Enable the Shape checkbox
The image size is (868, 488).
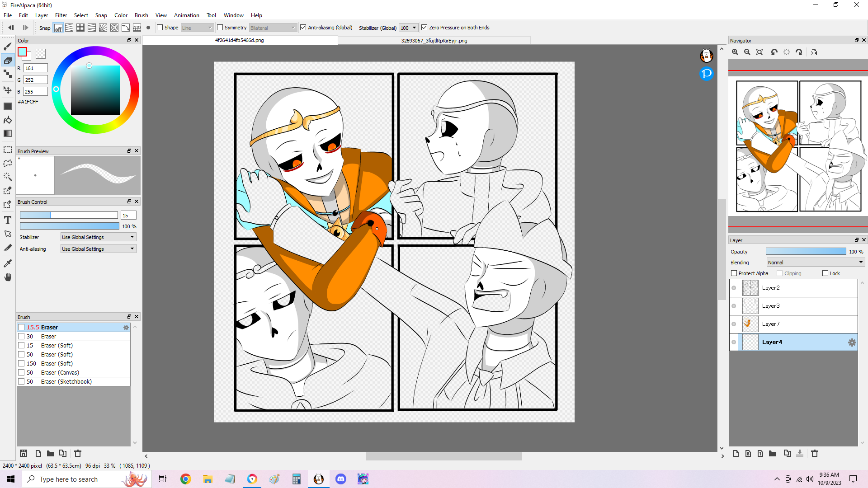click(x=160, y=28)
